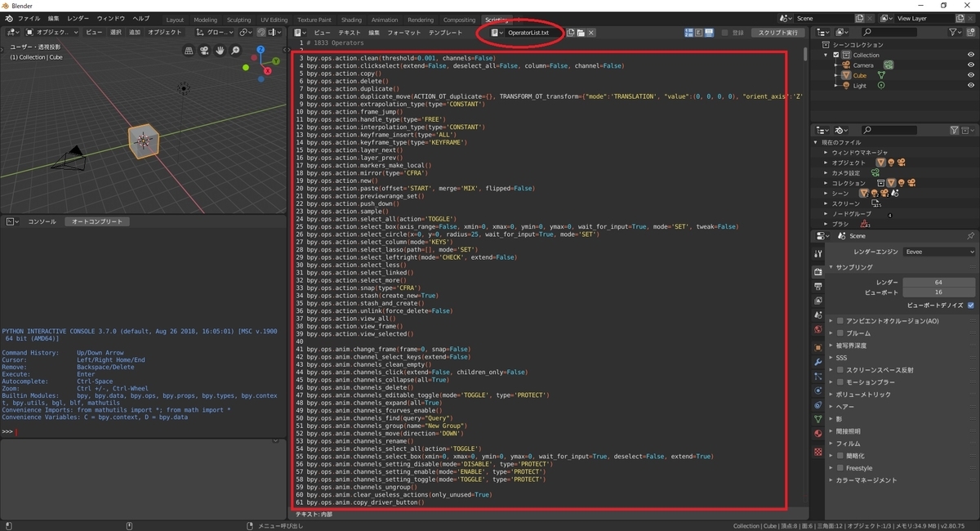Pin the Scene properties with pin icon
Image resolution: width=980 pixels, height=531 pixels.
tap(970, 235)
